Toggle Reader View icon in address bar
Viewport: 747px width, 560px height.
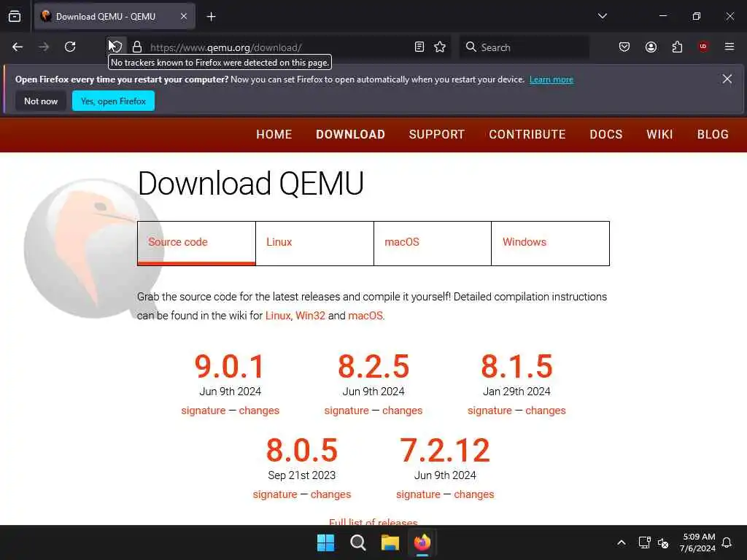pyautogui.click(x=419, y=47)
